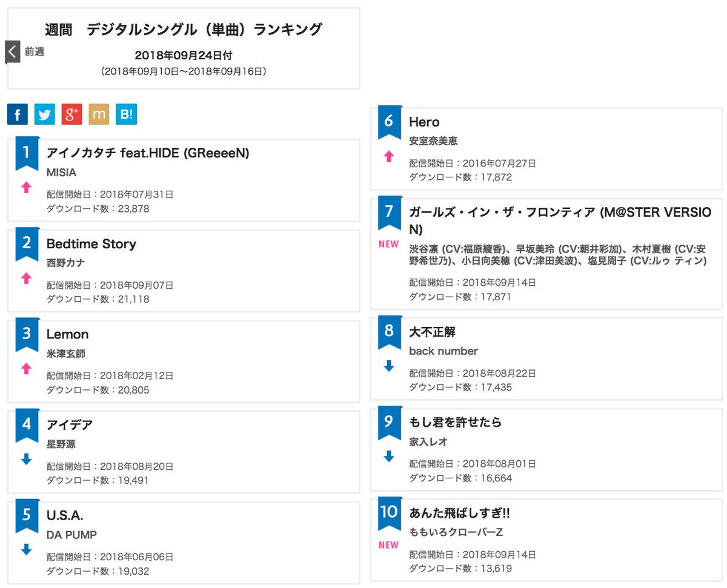Click the NEW badge beside ももいろクローバーZ
The image size is (727, 588).
pyautogui.click(x=388, y=545)
